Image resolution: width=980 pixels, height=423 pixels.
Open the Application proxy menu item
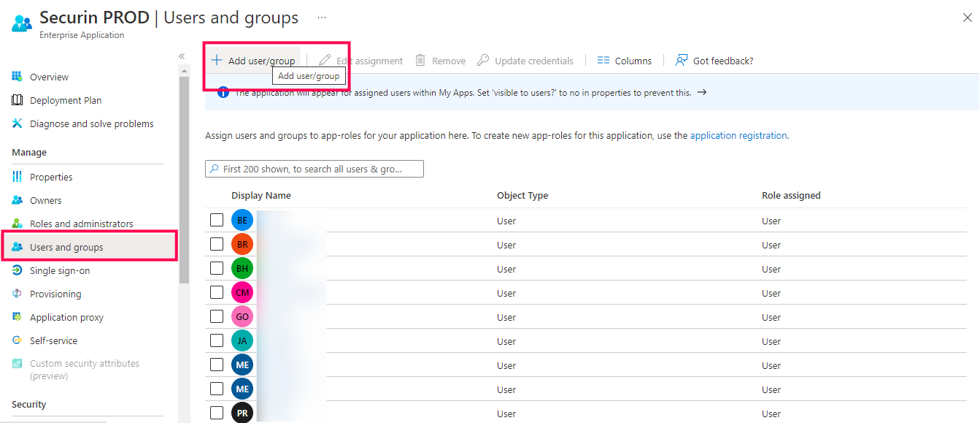pos(66,317)
